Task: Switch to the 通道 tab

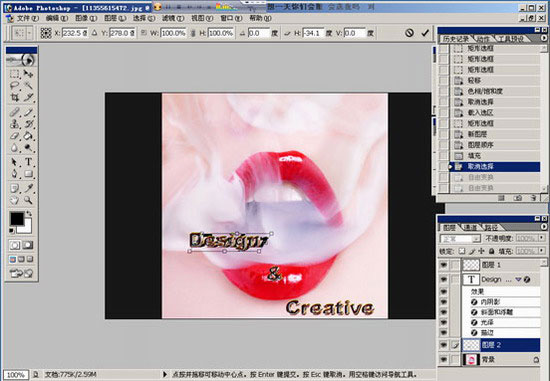Action: tap(470, 228)
